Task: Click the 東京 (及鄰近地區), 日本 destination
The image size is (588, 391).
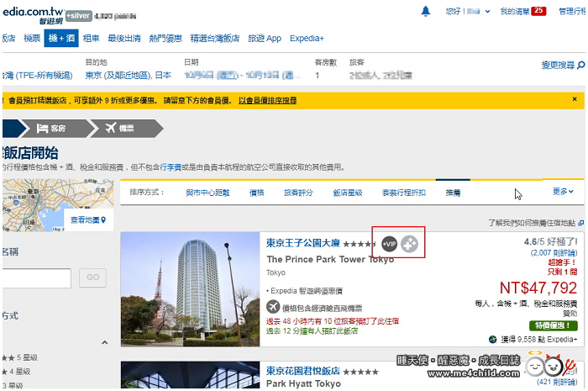Action: pos(129,75)
